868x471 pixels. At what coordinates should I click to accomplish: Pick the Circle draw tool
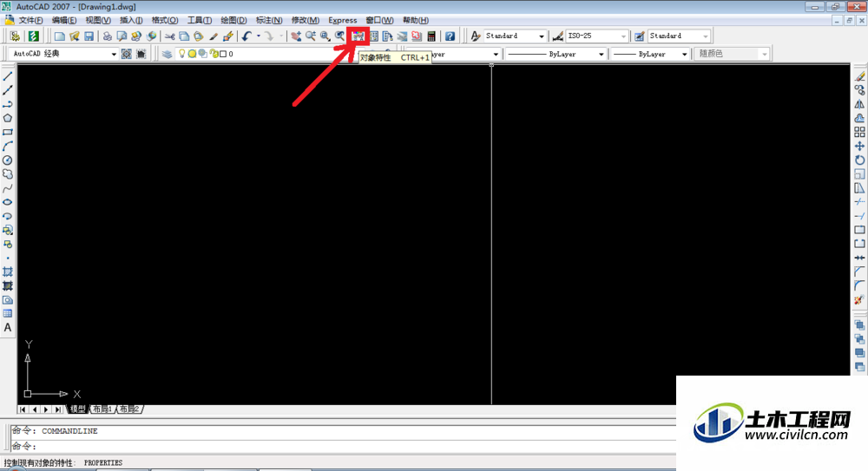(x=8, y=160)
